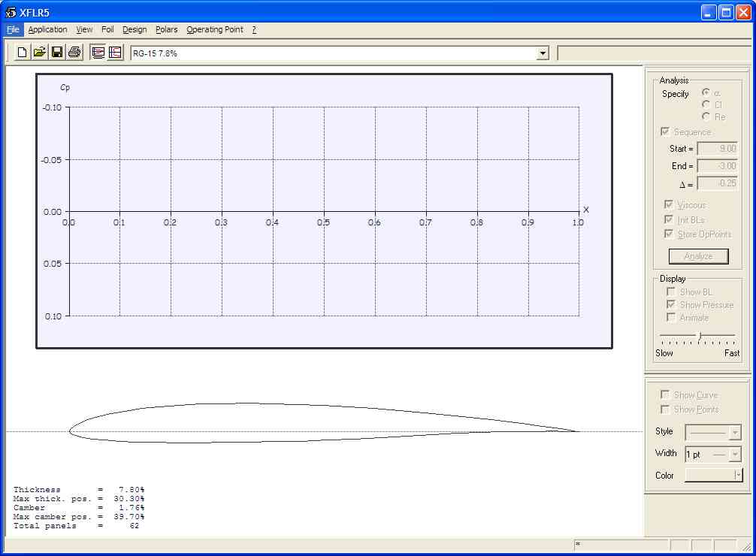Click the Open file folder icon
Screen dimensions: 756x556
[x=39, y=53]
